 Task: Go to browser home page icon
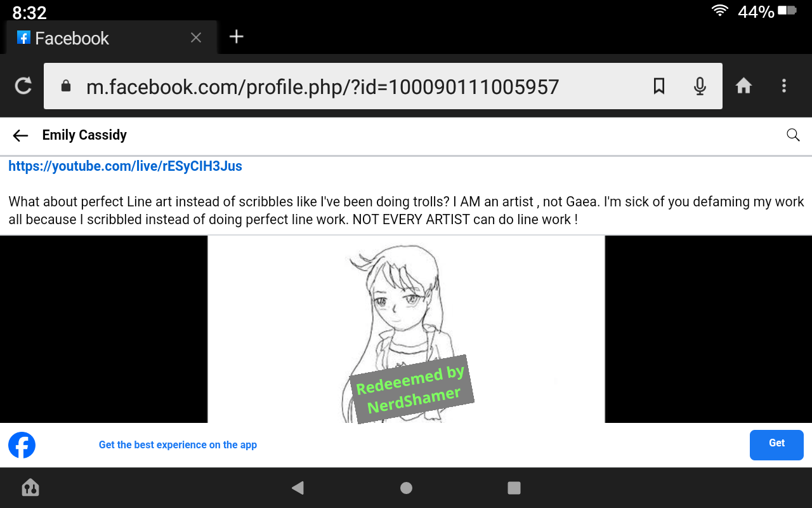click(743, 86)
